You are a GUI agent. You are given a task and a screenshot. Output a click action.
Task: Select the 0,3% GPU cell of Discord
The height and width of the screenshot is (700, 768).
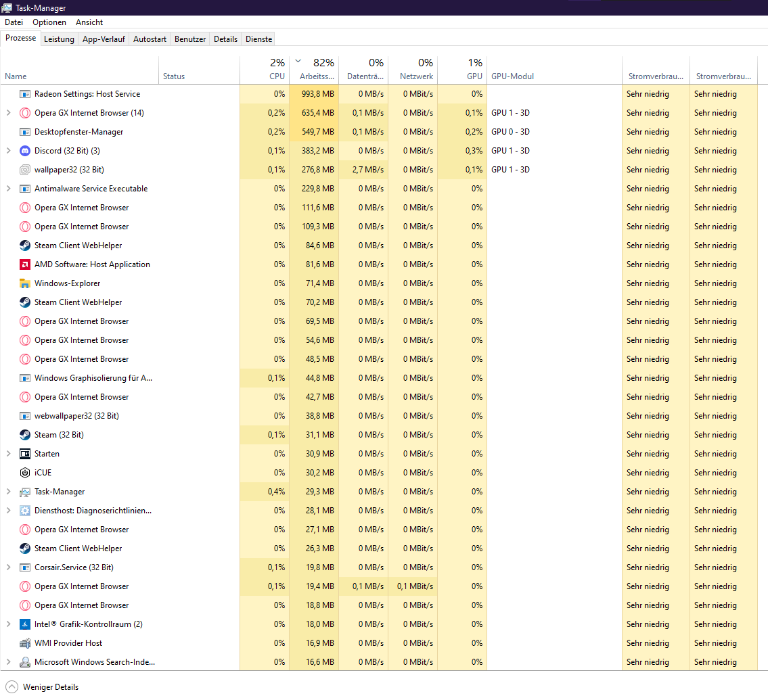click(x=462, y=151)
